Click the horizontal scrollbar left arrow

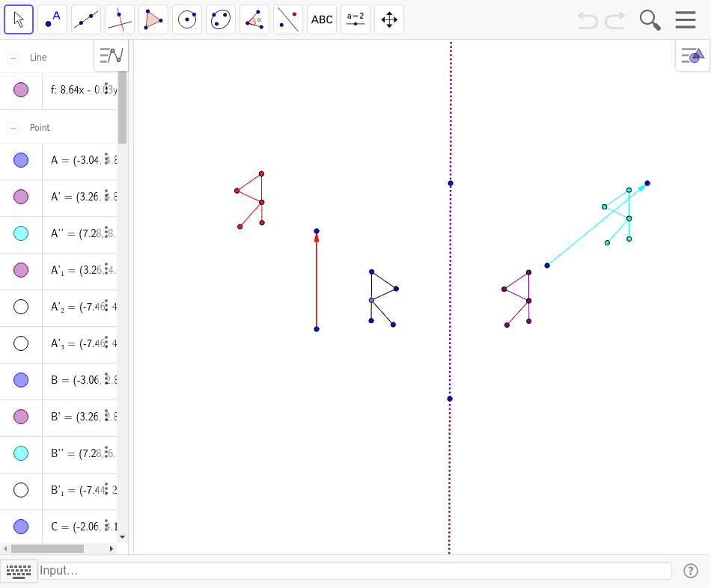5,548
